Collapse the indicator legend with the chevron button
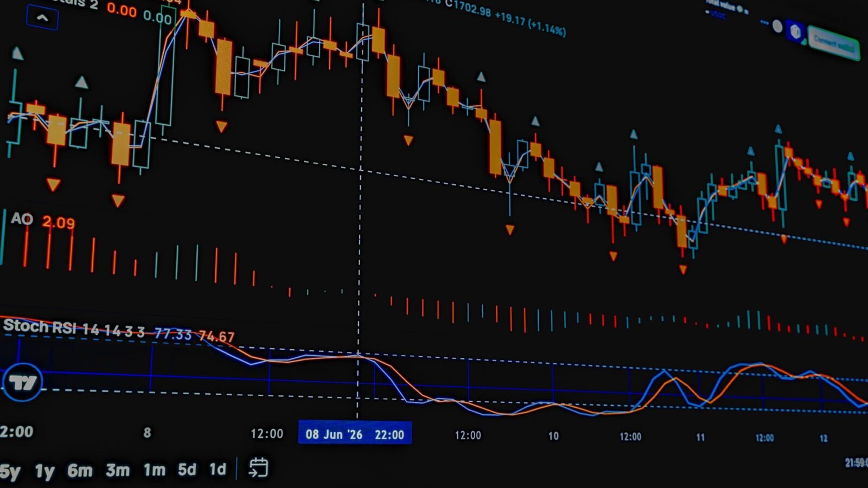This screenshot has height=488, width=868. [x=42, y=17]
